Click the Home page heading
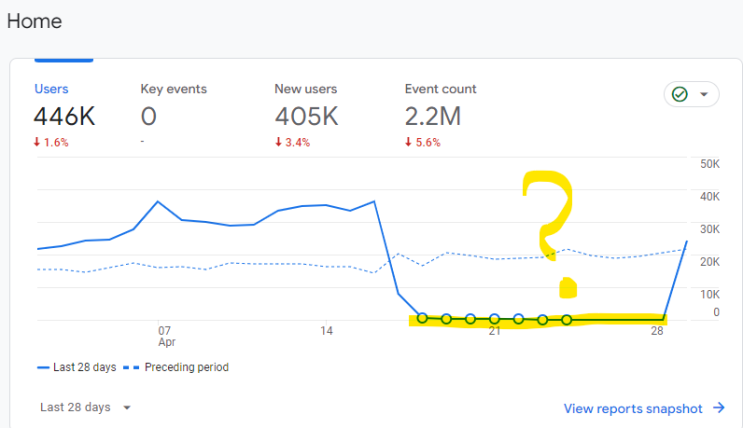Screen dimensions: 743x428 click(34, 21)
